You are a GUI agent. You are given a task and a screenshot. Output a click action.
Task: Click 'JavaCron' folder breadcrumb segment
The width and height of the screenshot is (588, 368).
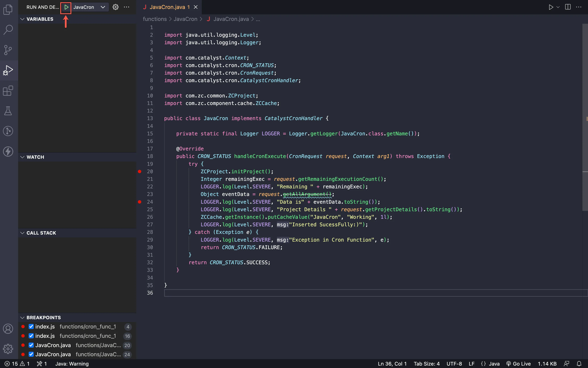185,19
